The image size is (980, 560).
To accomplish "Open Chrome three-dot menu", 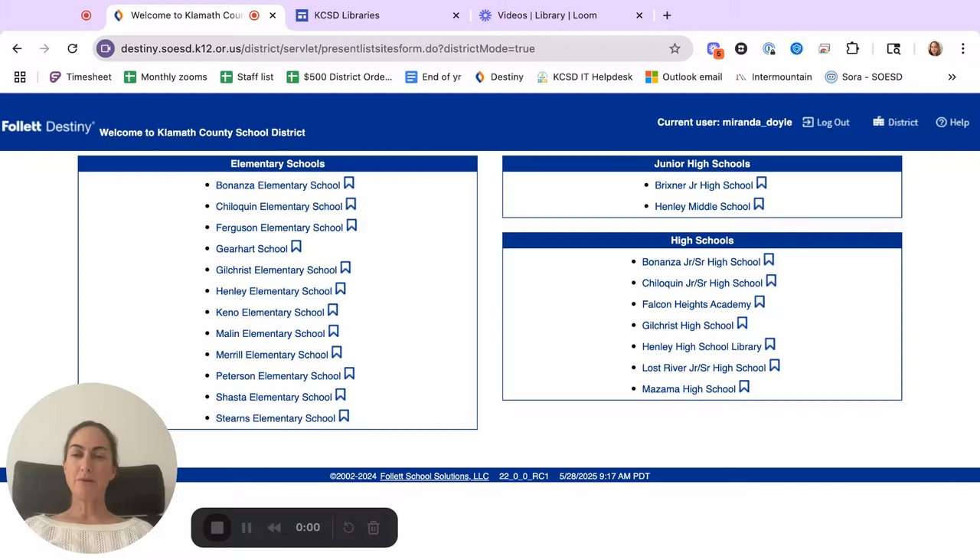I will tap(962, 48).
